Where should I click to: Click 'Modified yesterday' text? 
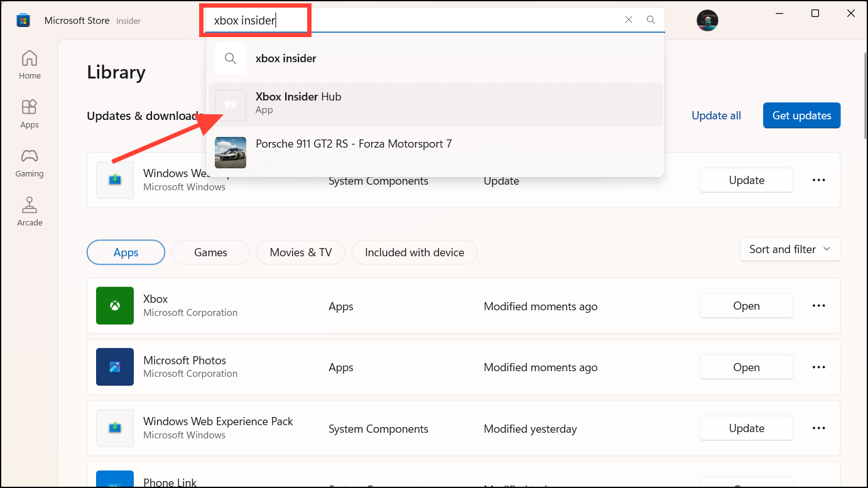(530, 429)
